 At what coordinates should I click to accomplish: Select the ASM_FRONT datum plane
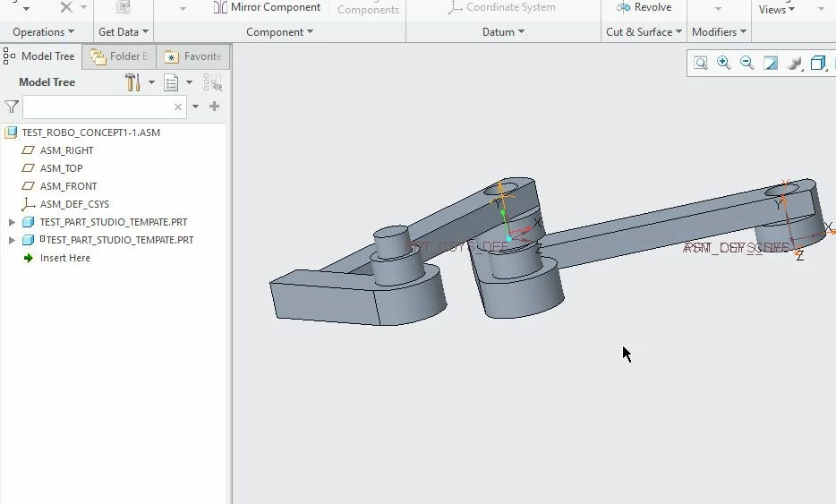[x=68, y=186]
